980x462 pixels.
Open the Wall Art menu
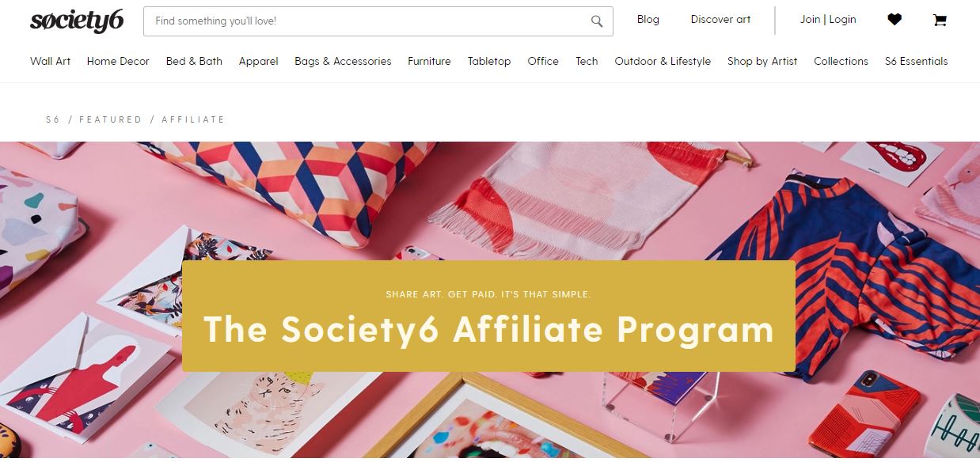tap(50, 61)
